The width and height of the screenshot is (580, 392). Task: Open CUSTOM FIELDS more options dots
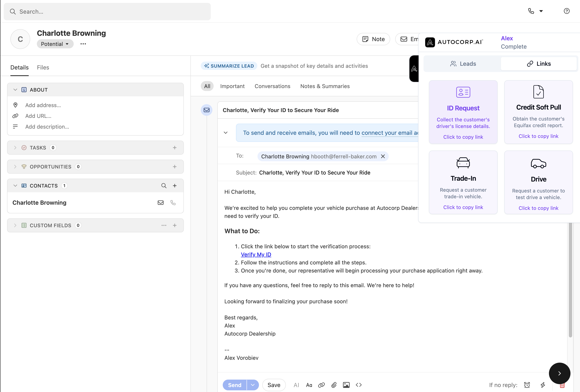[164, 225]
